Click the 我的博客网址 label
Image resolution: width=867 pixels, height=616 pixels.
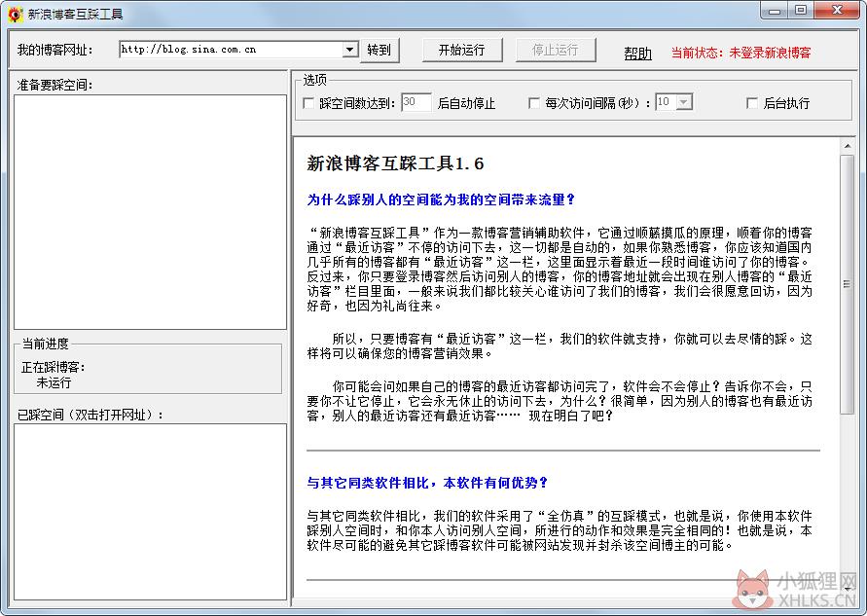pos(54,50)
